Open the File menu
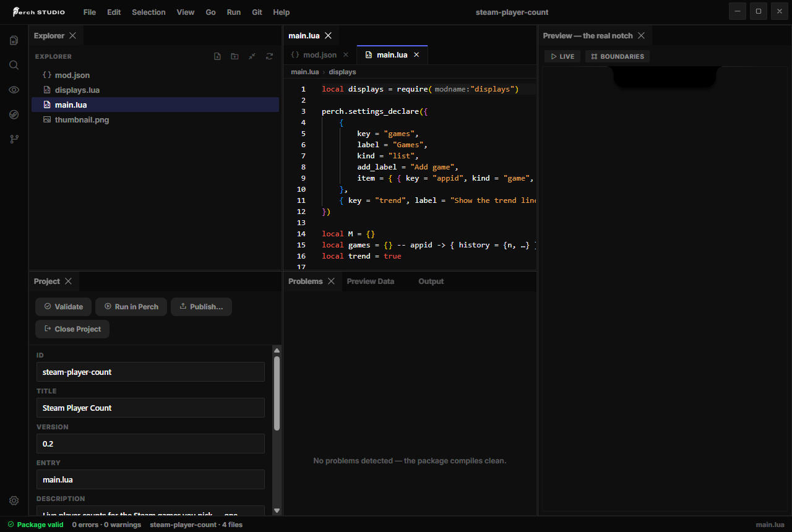The width and height of the screenshot is (792, 532). pos(90,12)
